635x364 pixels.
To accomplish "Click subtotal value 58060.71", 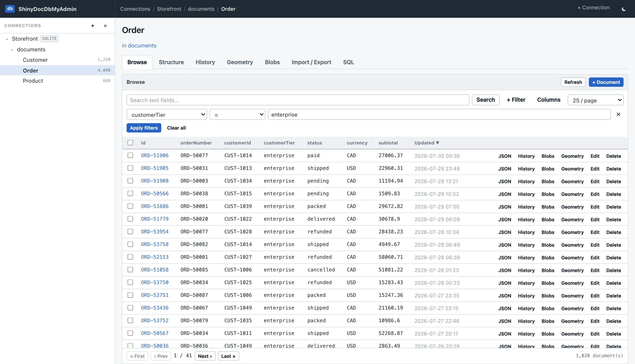I will [391, 257].
